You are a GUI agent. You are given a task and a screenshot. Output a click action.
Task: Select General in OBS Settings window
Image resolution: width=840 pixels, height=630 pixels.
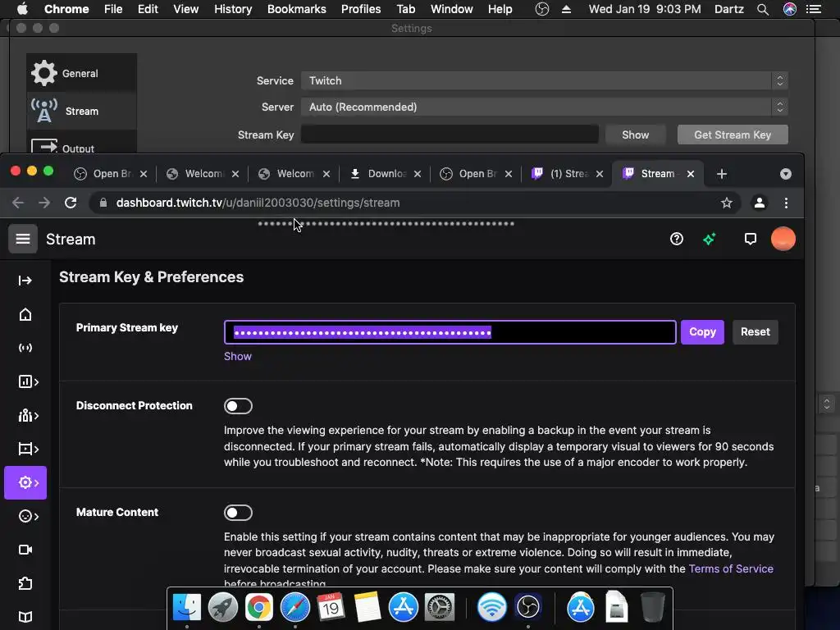(81, 73)
